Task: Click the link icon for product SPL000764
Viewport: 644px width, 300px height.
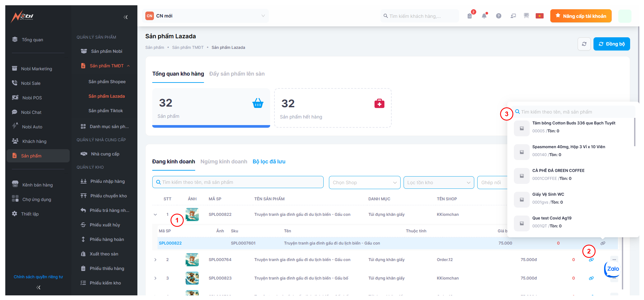Action: [x=591, y=260]
